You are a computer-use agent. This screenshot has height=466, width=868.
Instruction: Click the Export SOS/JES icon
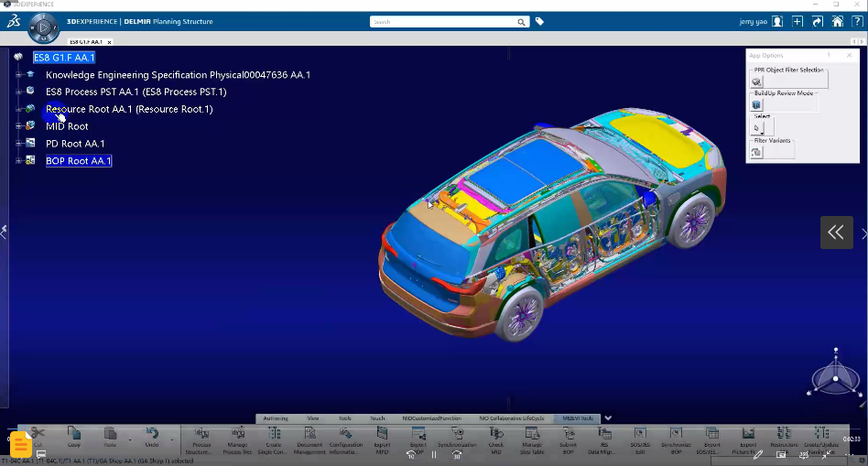712,433
